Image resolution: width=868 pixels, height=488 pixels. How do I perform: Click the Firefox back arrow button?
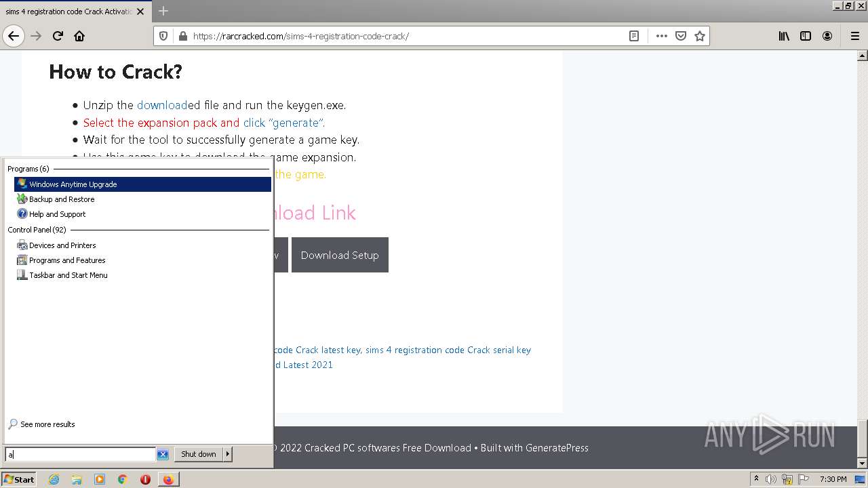coord(14,36)
